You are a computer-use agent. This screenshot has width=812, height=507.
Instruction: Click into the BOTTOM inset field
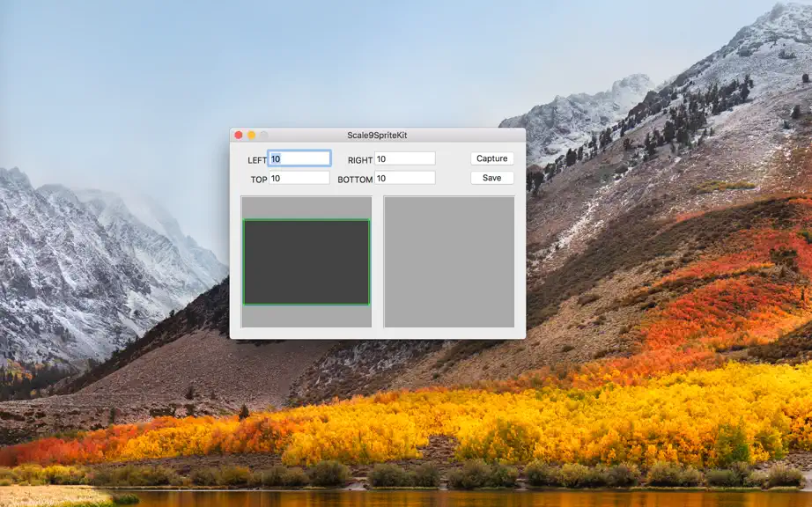click(405, 178)
